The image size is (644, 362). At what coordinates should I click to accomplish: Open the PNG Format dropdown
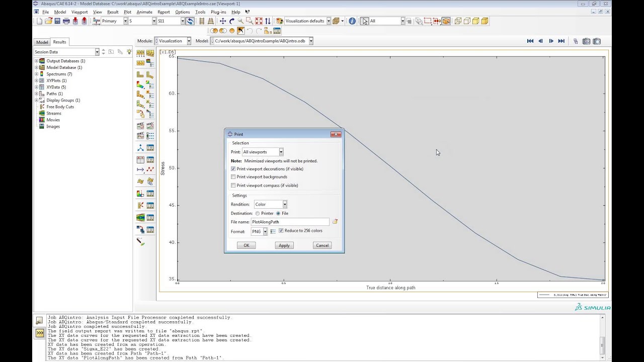259,232
